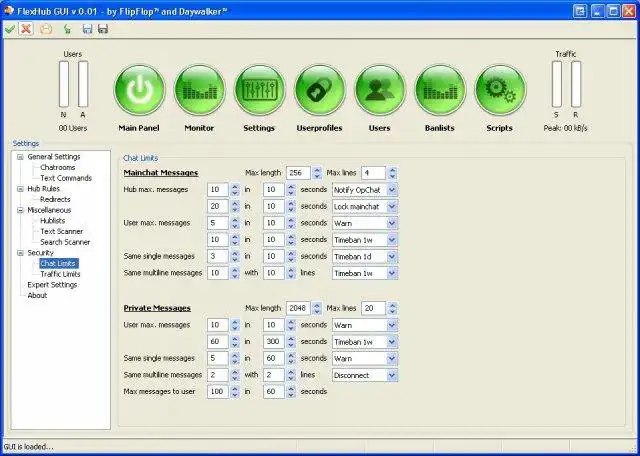Click spinner beside Private Same multiline 2 messages
The width and height of the screenshot is (640, 456).
coord(235,375)
